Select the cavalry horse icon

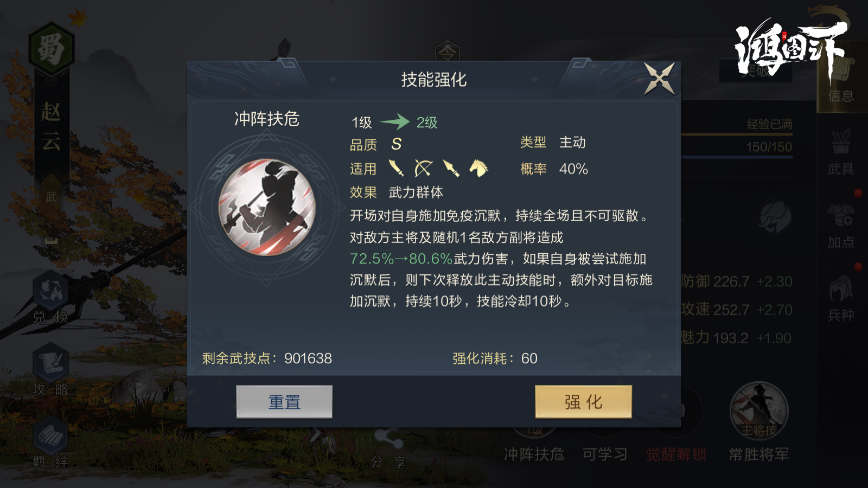point(478,168)
